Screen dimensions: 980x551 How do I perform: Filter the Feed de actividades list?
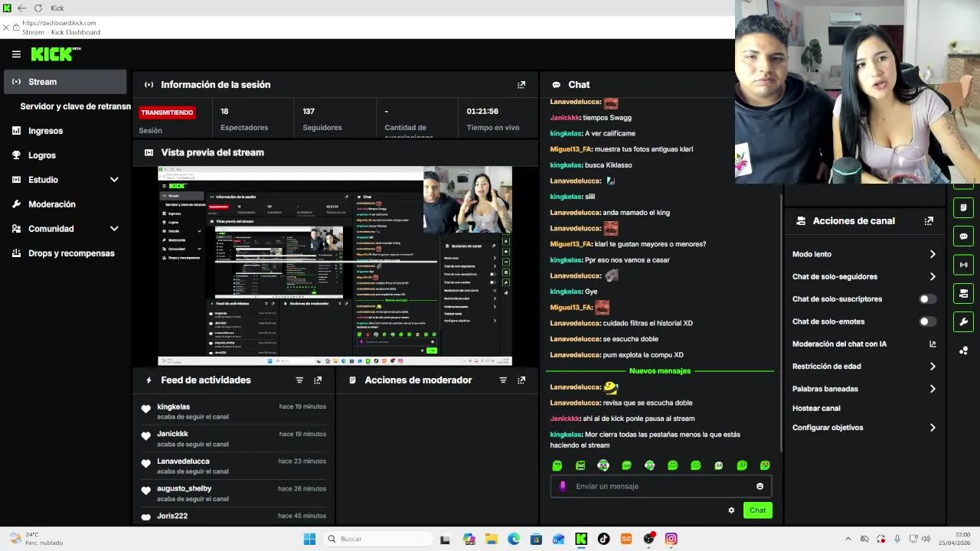point(299,380)
